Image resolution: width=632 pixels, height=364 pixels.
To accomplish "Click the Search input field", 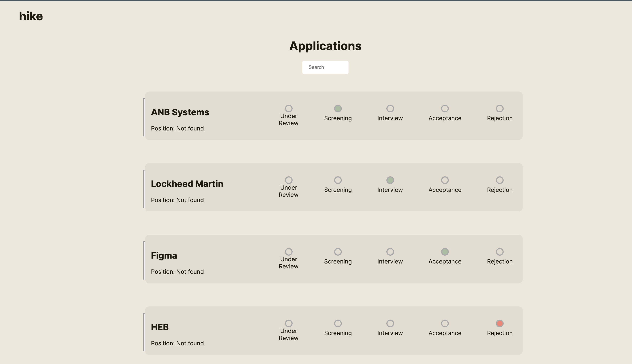I will (325, 67).
